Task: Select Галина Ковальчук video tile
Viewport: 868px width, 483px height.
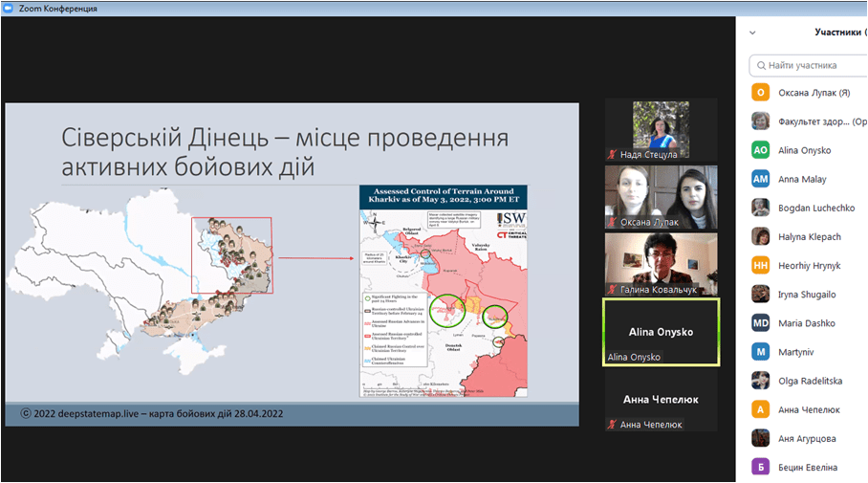Action: pyautogui.click(x=661, y=265)
